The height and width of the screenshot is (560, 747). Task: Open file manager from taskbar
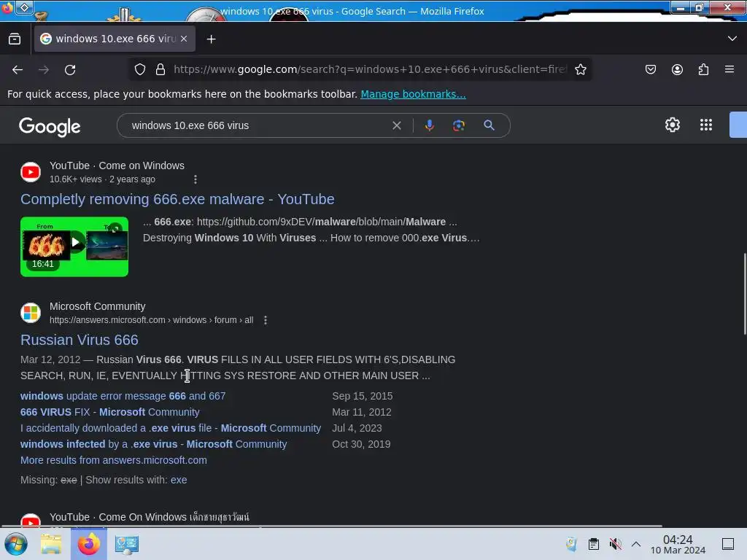(51, 544)
